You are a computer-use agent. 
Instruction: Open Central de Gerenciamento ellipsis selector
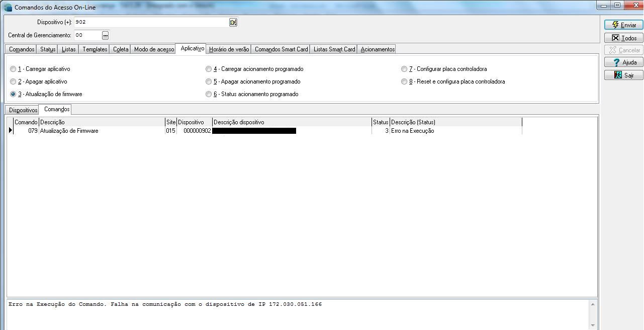[105, 35]
